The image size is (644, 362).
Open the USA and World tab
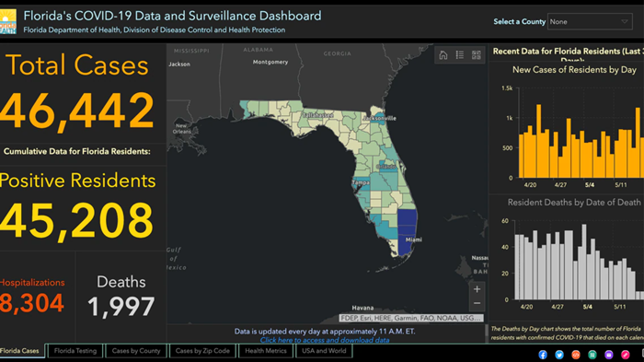(324, 351)
